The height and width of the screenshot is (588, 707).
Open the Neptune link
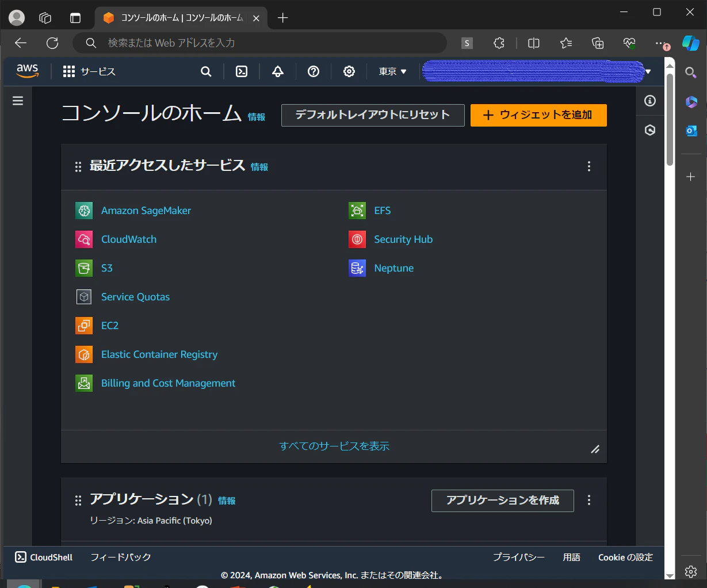394,268
